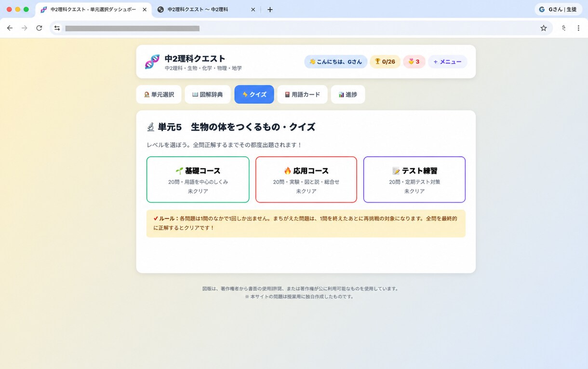Screen dimensions: 588x369
Task: Open the 用語カード tab
Action: pos(302,95)
